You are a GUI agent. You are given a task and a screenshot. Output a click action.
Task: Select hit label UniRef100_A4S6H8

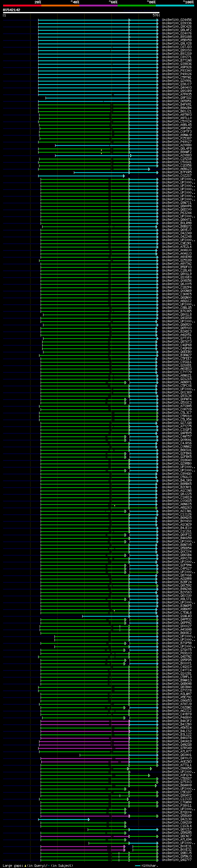pyautogui.click(x=177, y=629)
